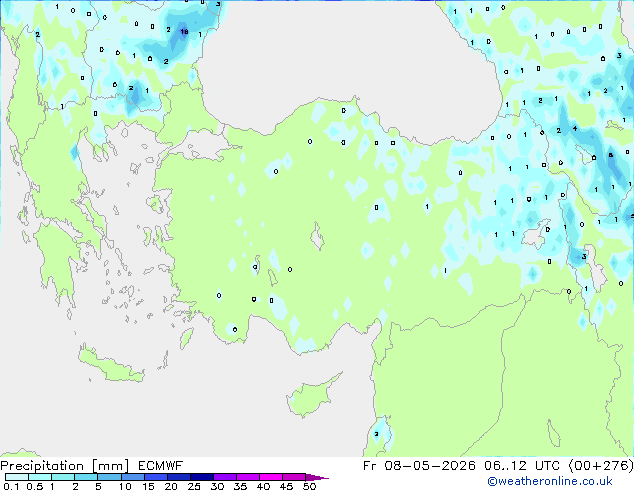The image size is (634, 490).
Task: Pick the 40–45 mm bright magenta swatch
Action: (271, 477)
